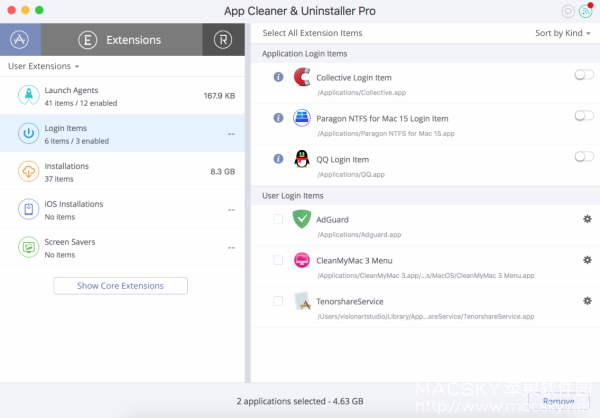Click the /Applications/Adguard.app path
The image size is (600, 418).
(x=359, y=235)
